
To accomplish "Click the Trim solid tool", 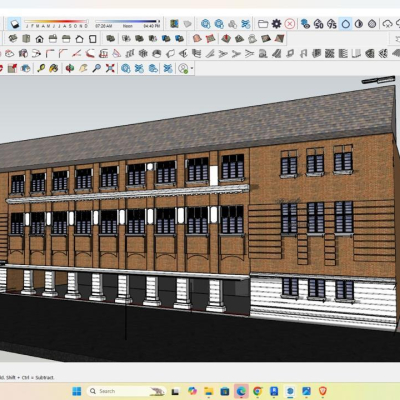I will point(166,39).
